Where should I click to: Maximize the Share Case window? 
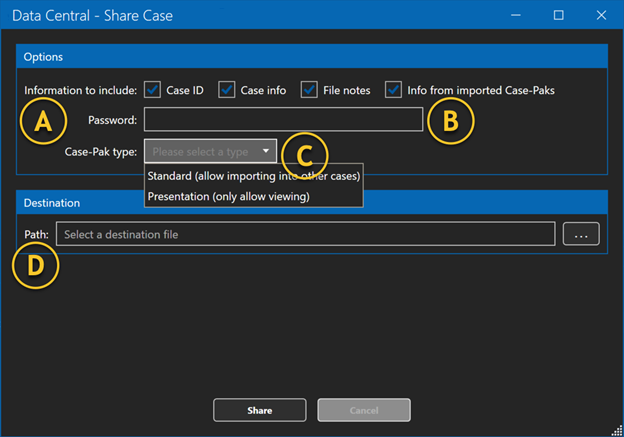coord(559,15)
